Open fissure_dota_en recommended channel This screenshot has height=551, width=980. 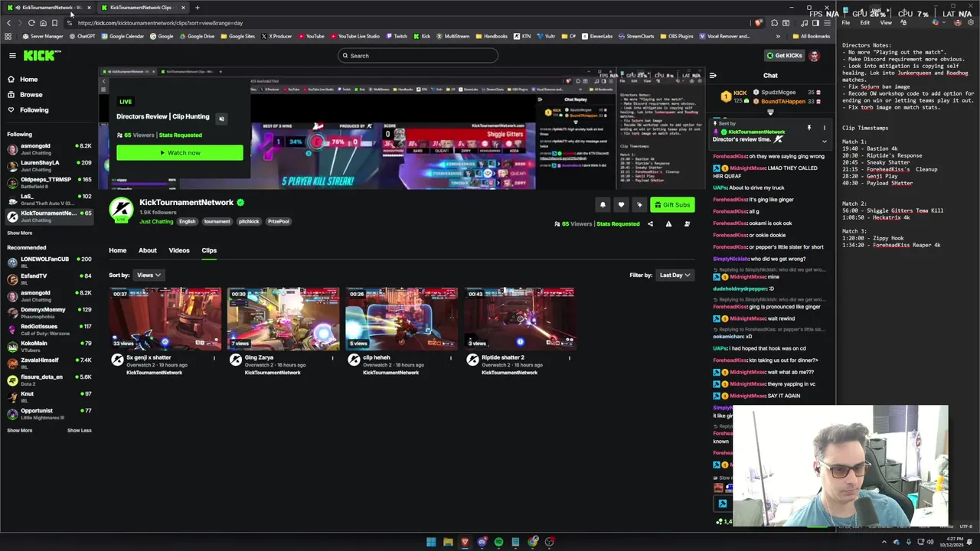coord(49,380)
